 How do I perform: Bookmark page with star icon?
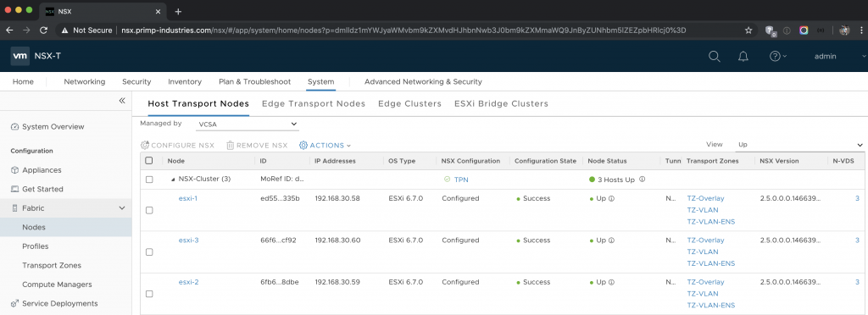click(x=748, y=30)
